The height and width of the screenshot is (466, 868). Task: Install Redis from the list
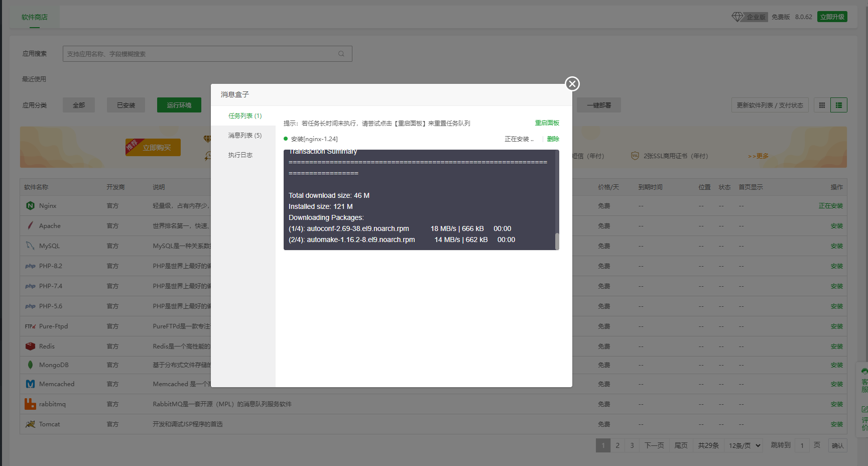[836, 346]
